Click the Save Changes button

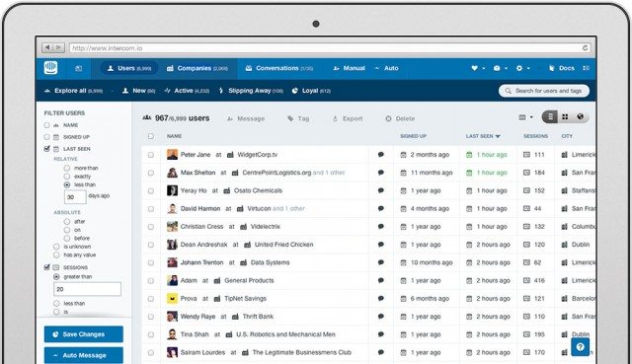(x=83, y=334)
